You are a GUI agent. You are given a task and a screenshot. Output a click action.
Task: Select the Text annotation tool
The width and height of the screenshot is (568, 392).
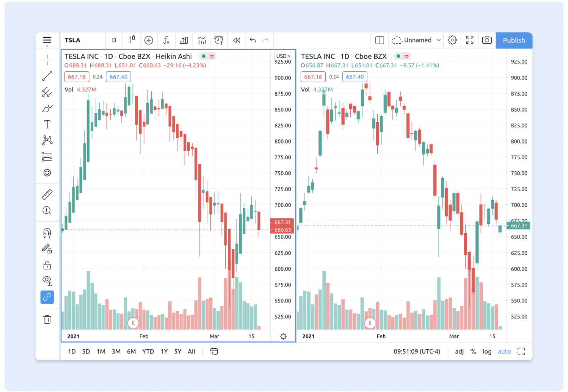pyautogui.click(x=47, y=124)
